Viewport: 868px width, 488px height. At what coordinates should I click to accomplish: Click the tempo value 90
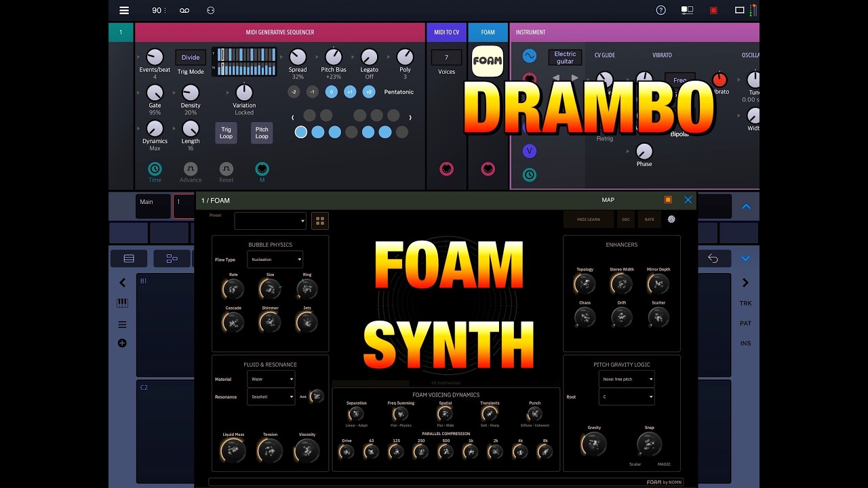(x=157, y=10)
